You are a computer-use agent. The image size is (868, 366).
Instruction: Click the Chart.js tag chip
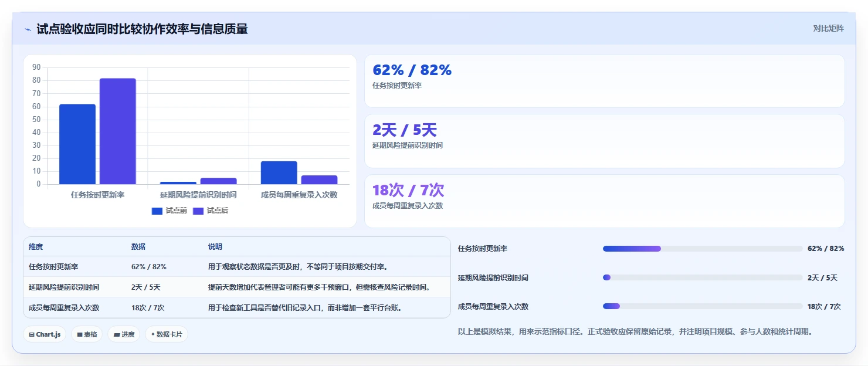click(45, 334)
